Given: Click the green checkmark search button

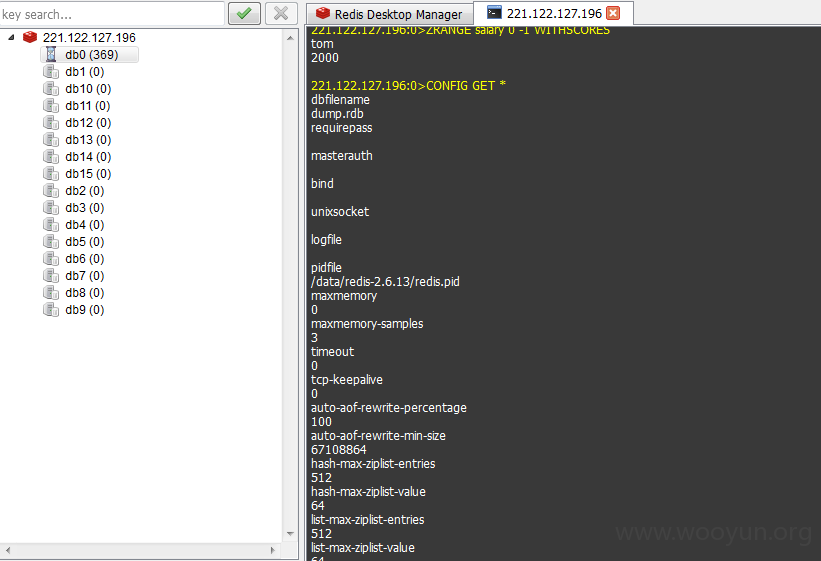Looking at the screenshot, I should pyautogui.click(x=245, y=14).
